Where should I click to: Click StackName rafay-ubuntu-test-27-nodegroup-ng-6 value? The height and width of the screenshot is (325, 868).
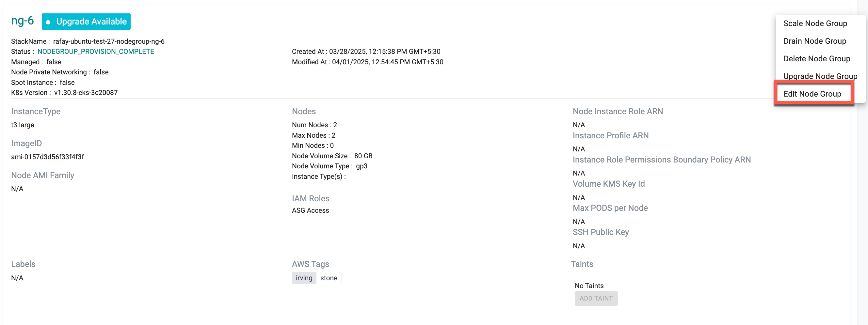tap(109, 41)
